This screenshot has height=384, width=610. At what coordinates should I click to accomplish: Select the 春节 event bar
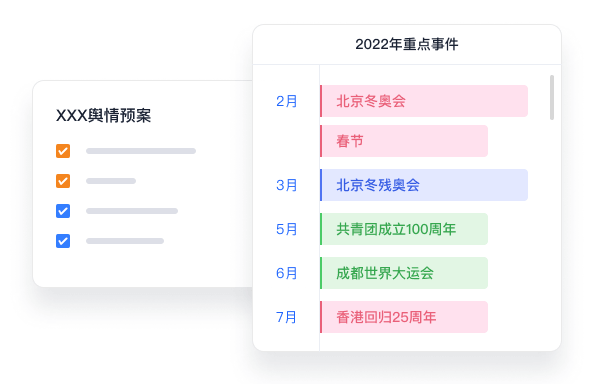[404, 141]
